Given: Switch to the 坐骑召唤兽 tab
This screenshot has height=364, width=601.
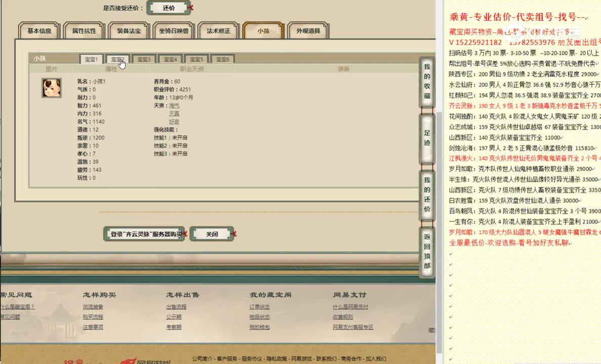Looking at the screenshot, I should (x=174, y=31).
